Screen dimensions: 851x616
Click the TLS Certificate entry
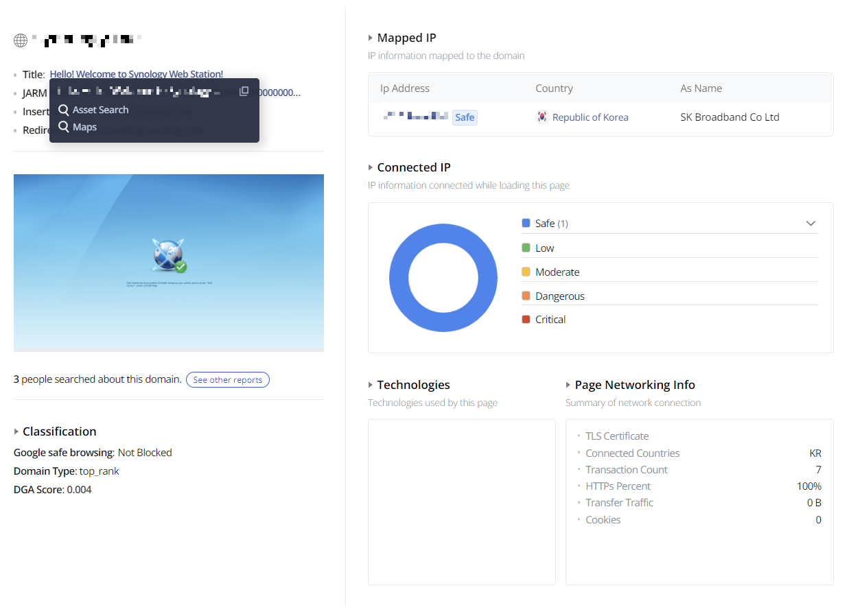(x=617, y=436)
